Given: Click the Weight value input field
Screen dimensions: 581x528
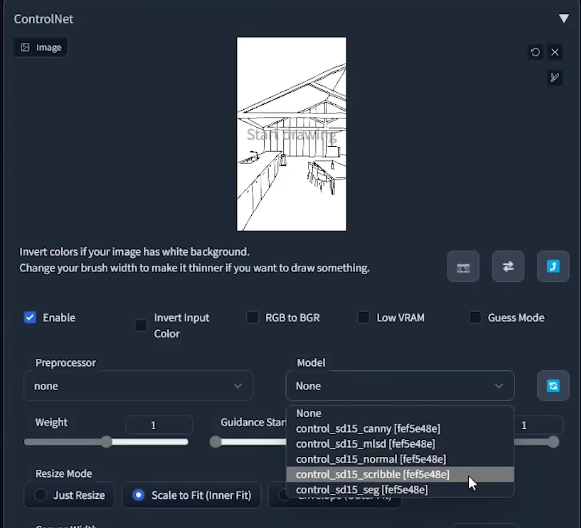Looking at the screenshot, I should coord(159,425).
